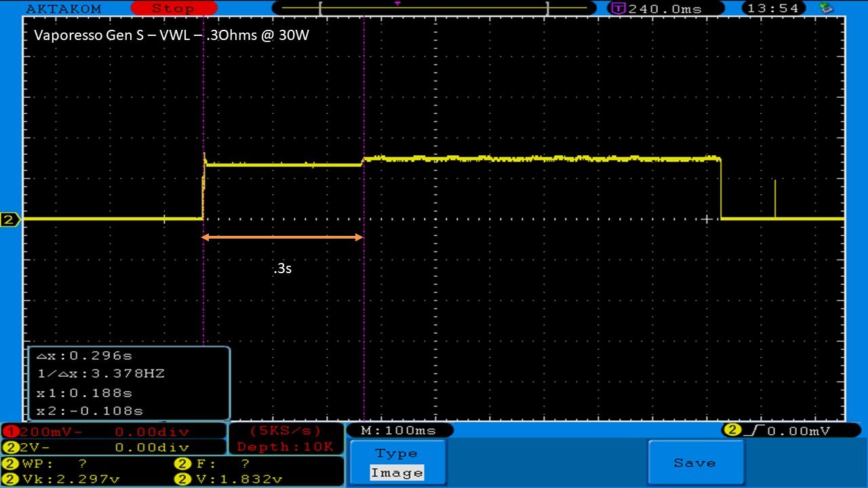Click the red channel 1 indicator icon
This screenshot has height=488, width=868.
tap(9, 432)
